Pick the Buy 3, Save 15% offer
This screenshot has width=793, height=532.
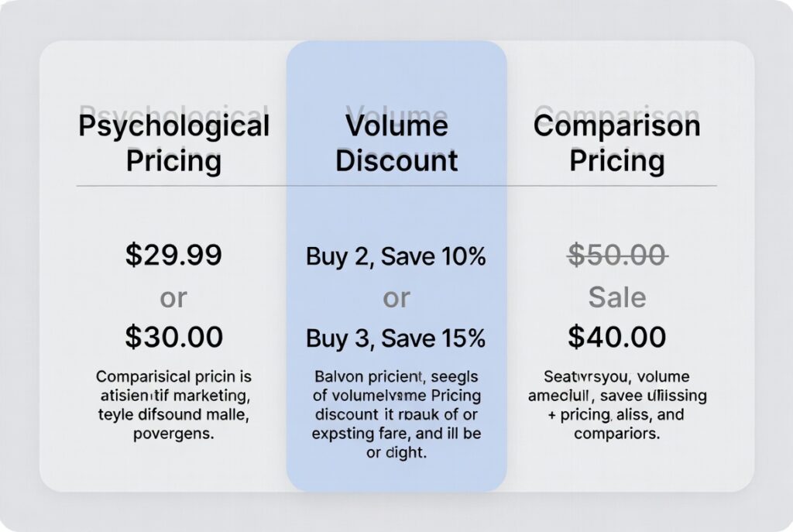coord(396,338)
